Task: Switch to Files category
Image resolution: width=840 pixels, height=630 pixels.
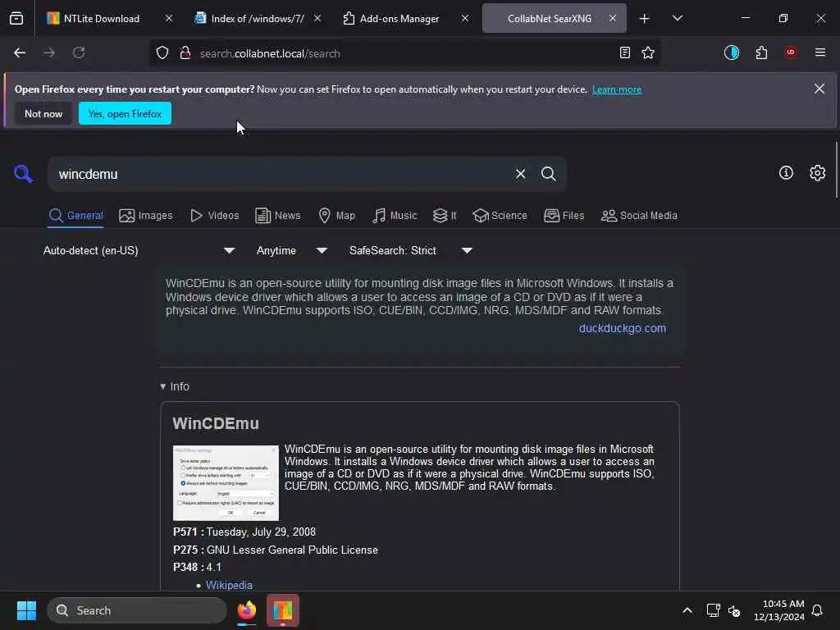Action: (564, 216)
